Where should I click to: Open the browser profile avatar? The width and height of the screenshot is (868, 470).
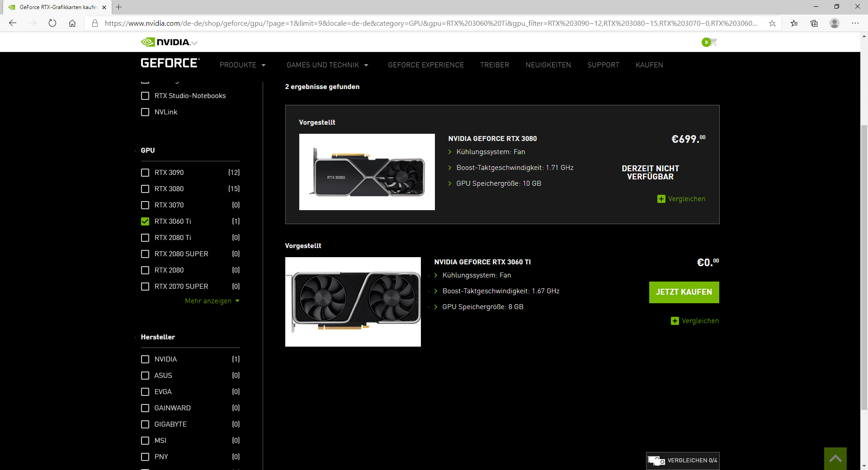[835, 23]
